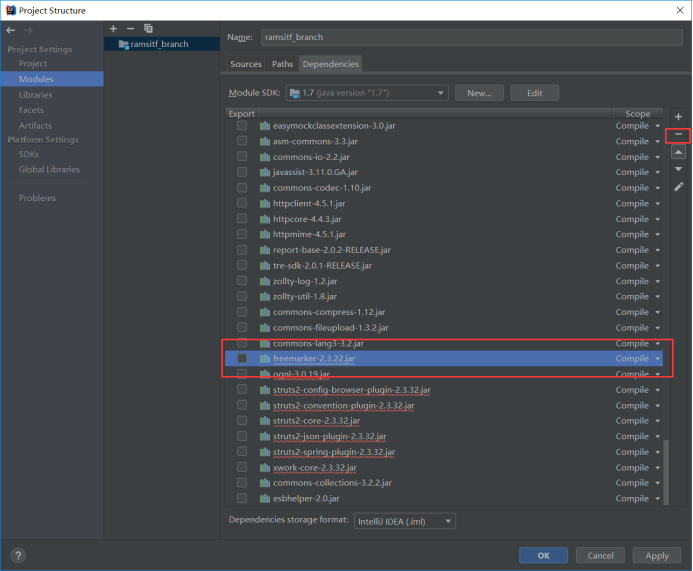Image resolution: width=693 pixels, height=571 pixels.
Task: Click the library icon of httpclient-4.5.1.jar
Action: point(265,204)
